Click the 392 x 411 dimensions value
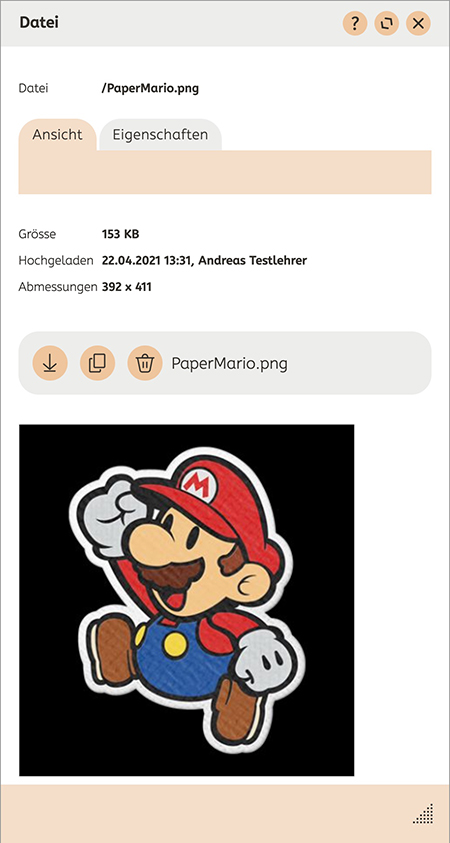This screenshot has height=843, width=450. click(127, 287)
